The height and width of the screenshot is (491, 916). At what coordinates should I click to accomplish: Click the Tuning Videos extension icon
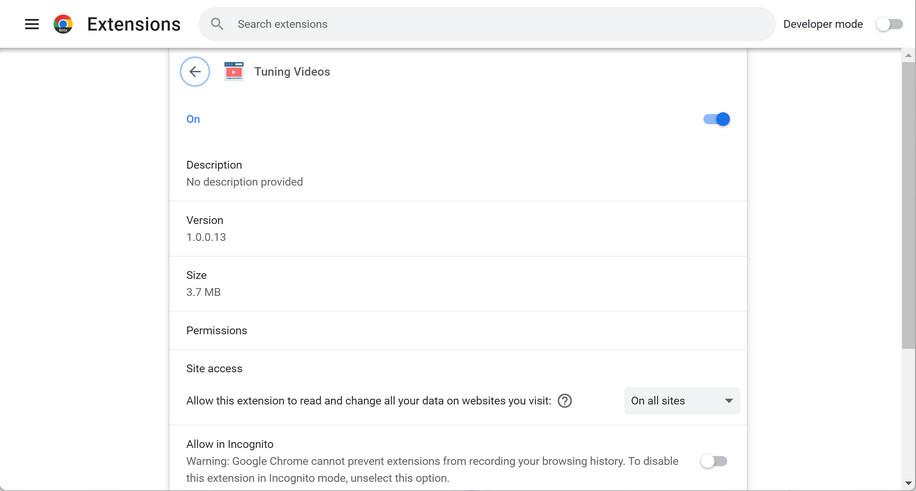234,72
